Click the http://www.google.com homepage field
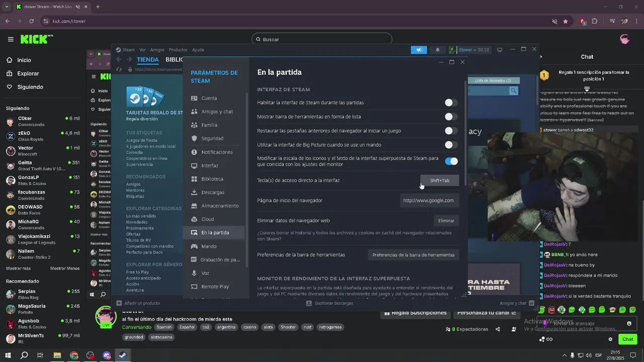 [429, 201]
